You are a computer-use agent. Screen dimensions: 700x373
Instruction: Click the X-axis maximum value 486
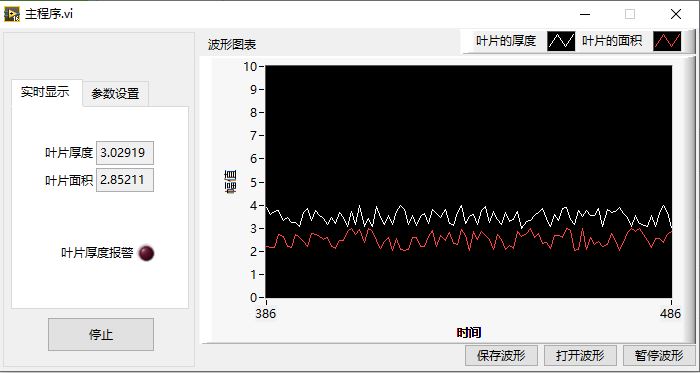coord(671,314)
